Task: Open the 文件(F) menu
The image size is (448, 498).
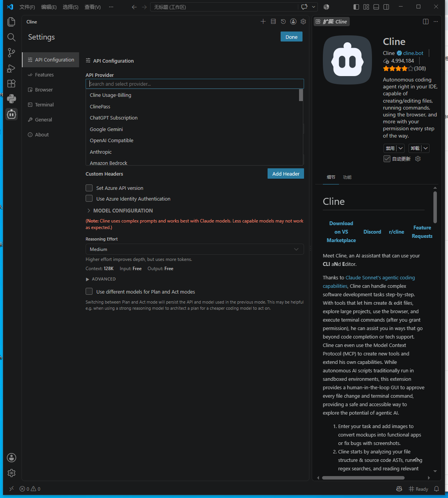Action: [27, 7]
